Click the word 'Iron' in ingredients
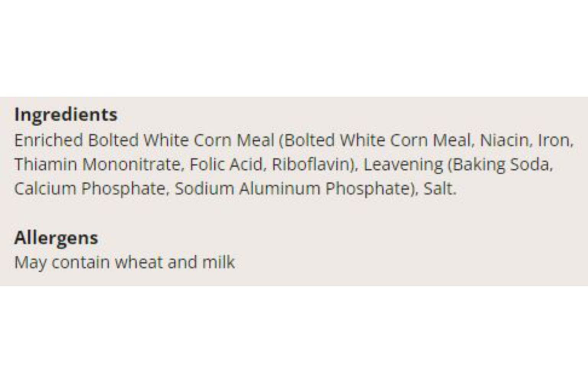The width and height of the screenshot is (588, 383). (554, 140)
